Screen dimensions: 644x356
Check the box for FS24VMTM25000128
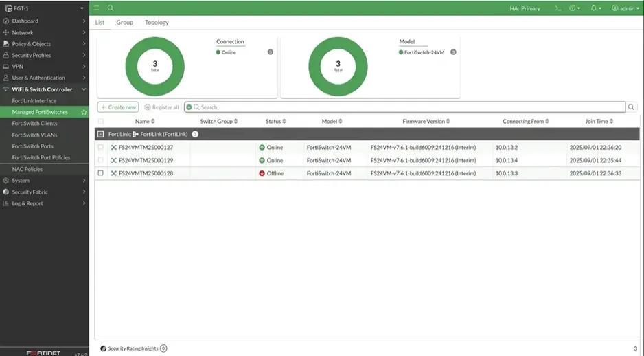pyautogui.click(x=101, y=173)
